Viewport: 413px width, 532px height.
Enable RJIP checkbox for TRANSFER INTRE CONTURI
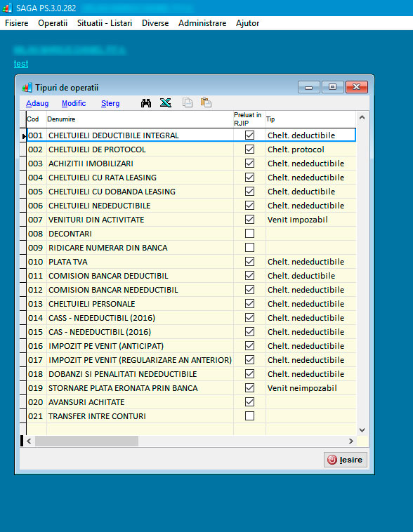point(249,416)
